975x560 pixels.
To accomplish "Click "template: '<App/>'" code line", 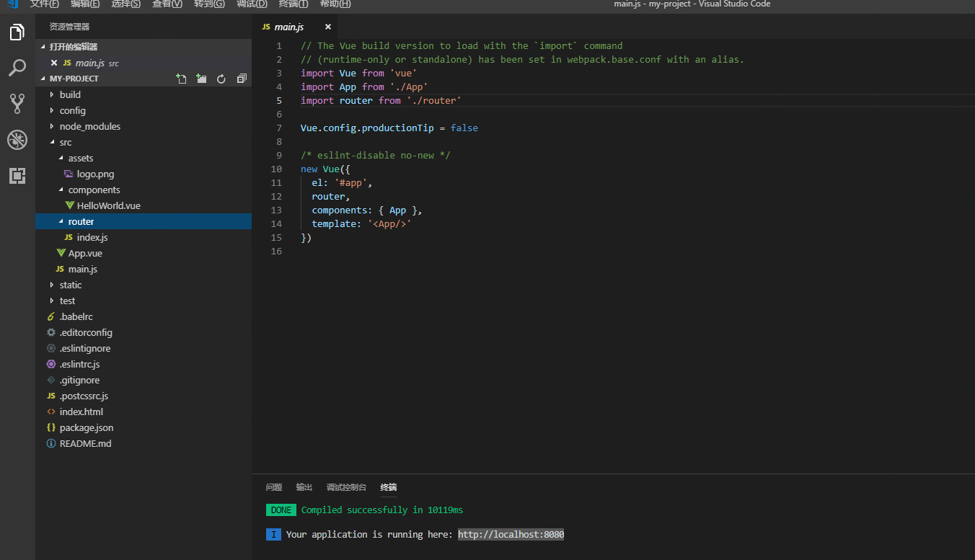I will pos(362,223).
